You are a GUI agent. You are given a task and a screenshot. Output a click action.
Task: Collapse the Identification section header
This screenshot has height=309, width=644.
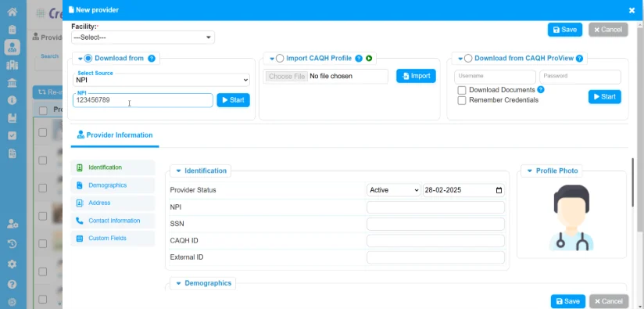tap(201, 171)
